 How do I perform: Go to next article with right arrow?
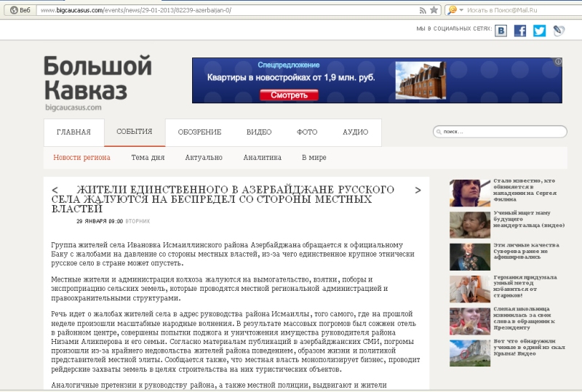pyautogui.click(x=418, y=190)
